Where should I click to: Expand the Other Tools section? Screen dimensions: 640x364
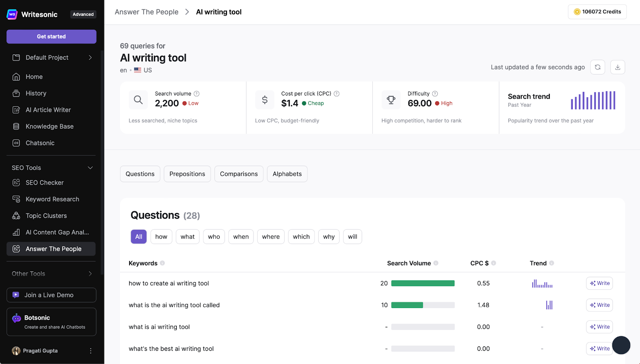(x=90, y=273)
